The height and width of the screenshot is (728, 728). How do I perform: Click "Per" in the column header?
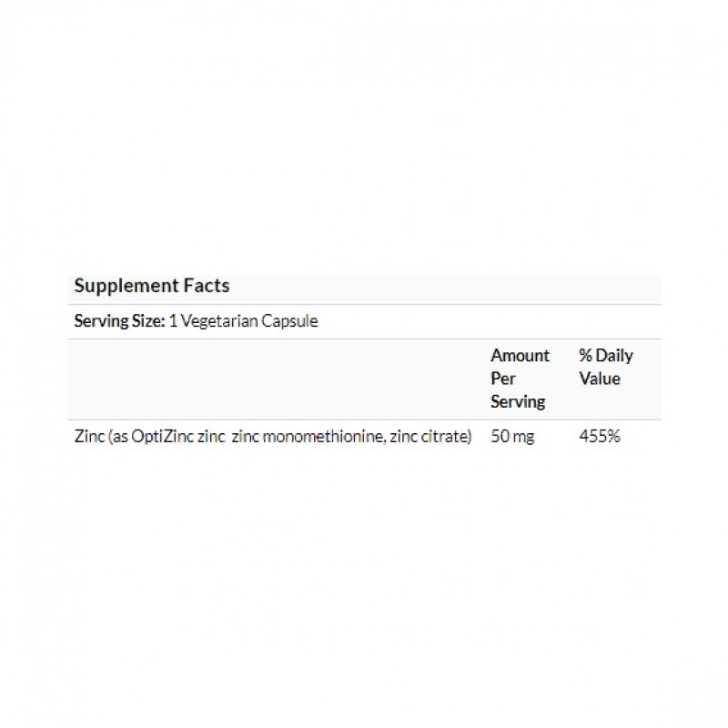(x=503, y=379)
